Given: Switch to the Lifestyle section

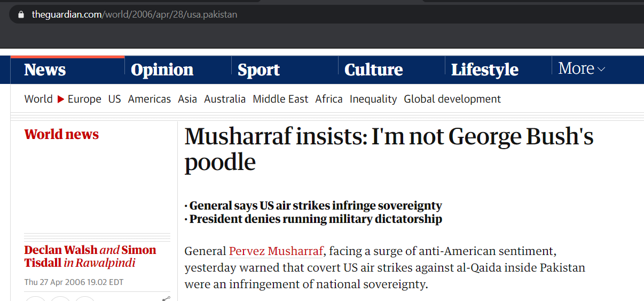Looking at the screenshot, I should [x=484, y=70].
